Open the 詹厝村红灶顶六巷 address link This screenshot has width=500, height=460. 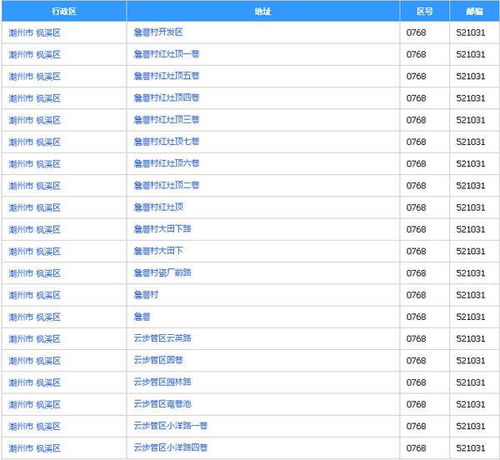(x=166, y=163)
